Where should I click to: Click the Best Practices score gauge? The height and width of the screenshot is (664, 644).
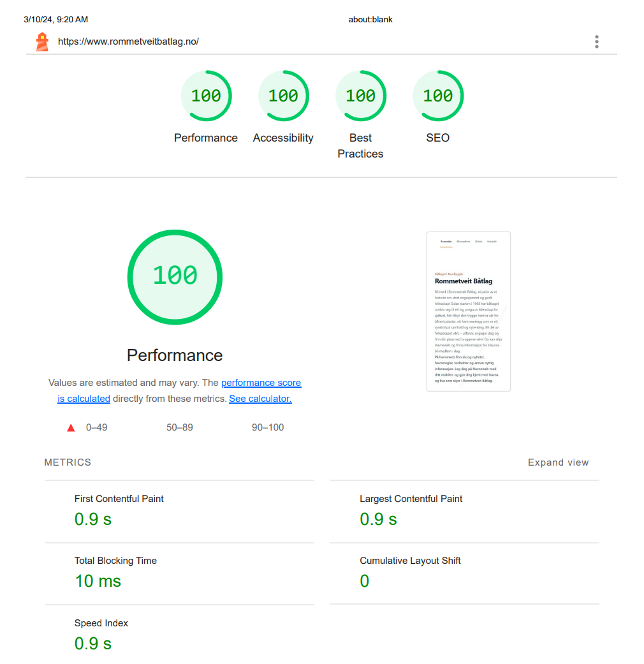pyautogui.click(x=361, y=96)
